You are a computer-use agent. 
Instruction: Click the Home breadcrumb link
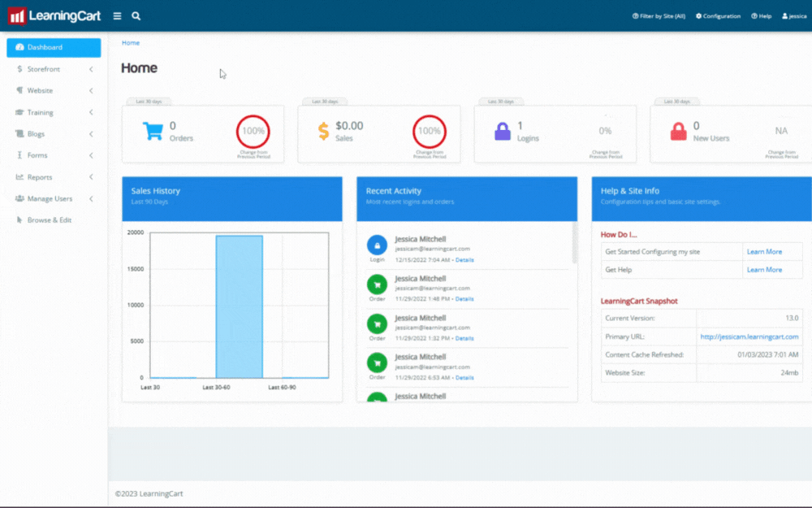(131, 42)
